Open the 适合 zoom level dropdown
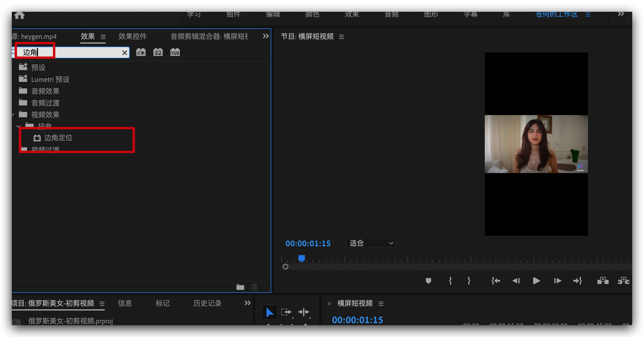 [x=371, y=243]
